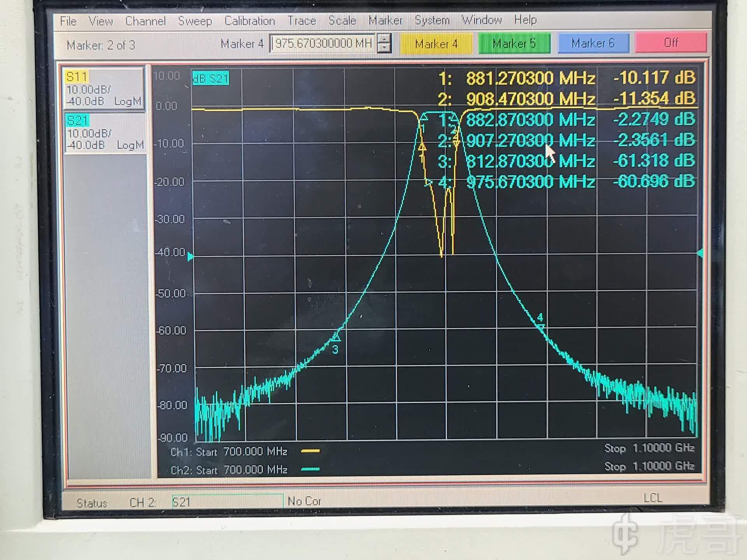The image size is (747, 560).
Task: Click marker 3 triangle on S21 trace
Action: click(x=336, y=337)
